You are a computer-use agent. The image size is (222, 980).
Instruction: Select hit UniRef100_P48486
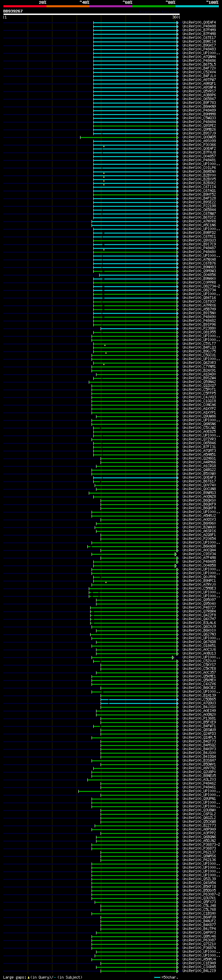click(199, 60)
